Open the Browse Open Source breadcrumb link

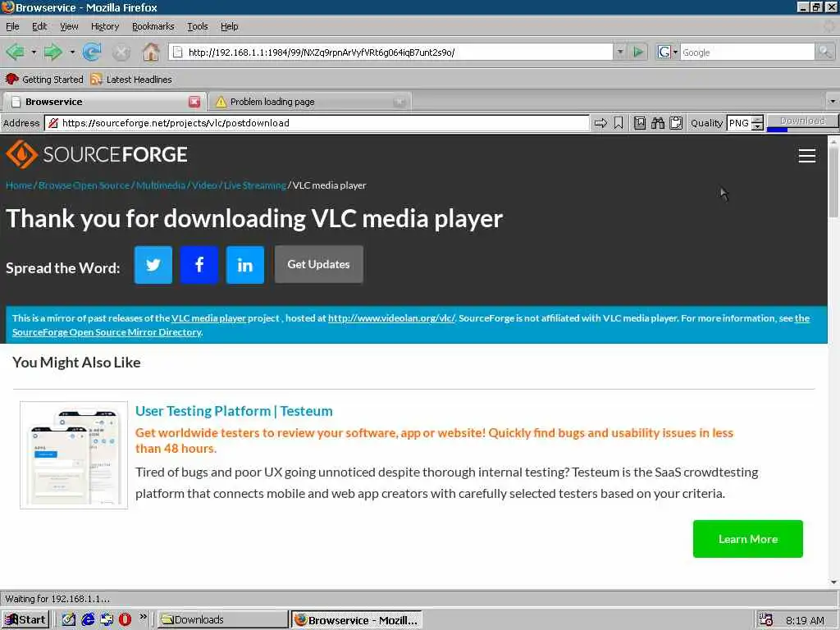84,185
